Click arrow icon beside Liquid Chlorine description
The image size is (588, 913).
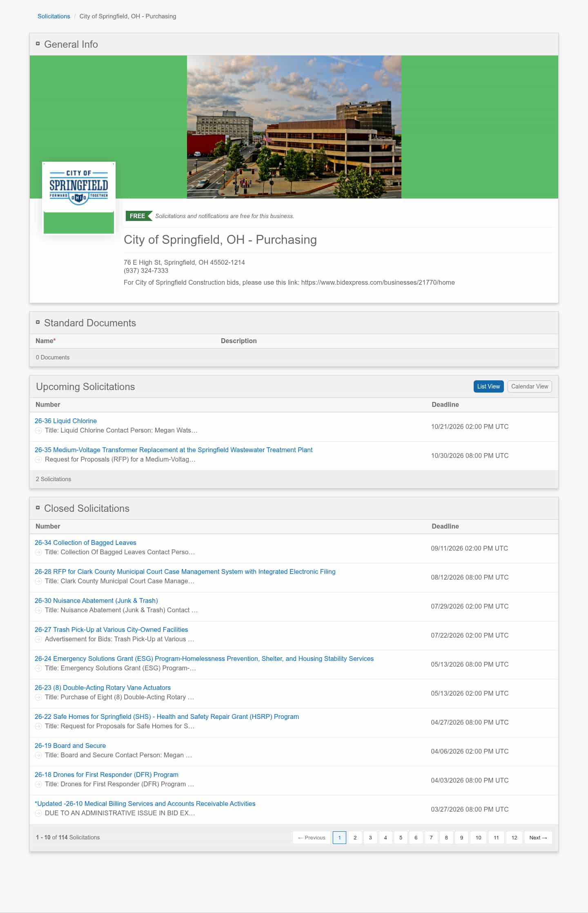click(38, 431)
